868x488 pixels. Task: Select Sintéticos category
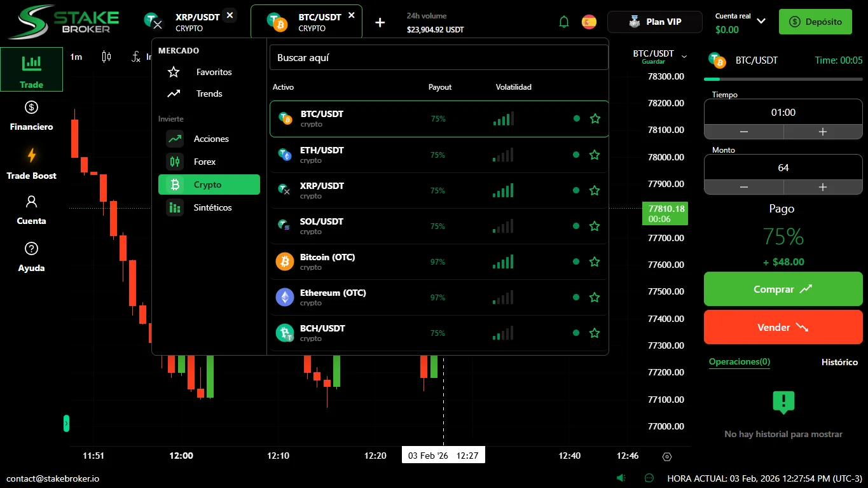[x=209, y=207]
